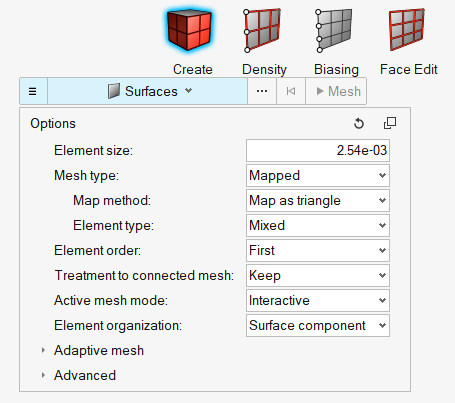Open the Map method dropdown
The width and height of the screenshot is (455, 403).
(x=318, y=200)
